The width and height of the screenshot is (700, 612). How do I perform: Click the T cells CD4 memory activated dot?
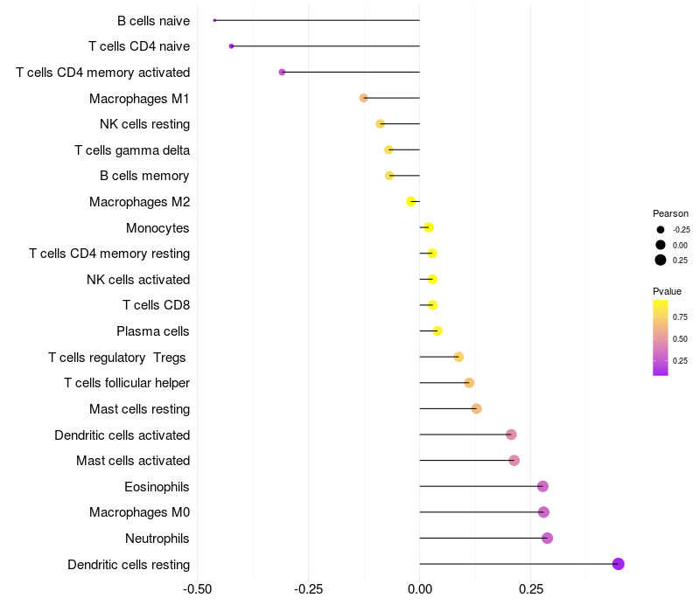tap(282, 72)
